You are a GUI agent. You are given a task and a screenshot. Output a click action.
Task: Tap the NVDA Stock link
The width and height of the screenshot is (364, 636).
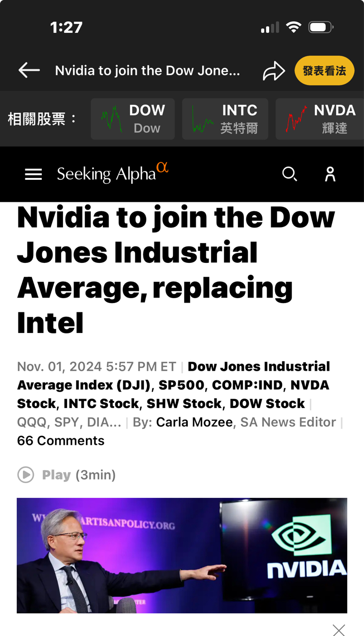(x=309, y=385)
